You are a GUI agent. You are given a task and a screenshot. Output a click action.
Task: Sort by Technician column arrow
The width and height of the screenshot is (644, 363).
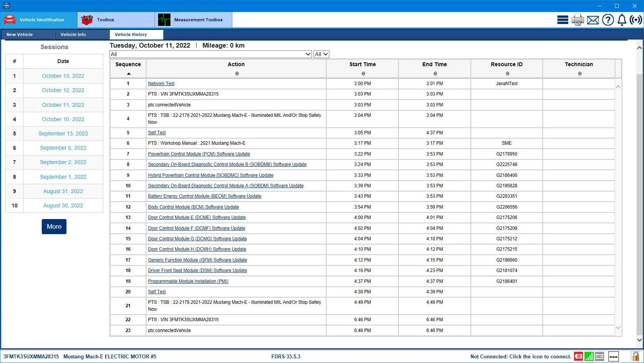[580, 74]
